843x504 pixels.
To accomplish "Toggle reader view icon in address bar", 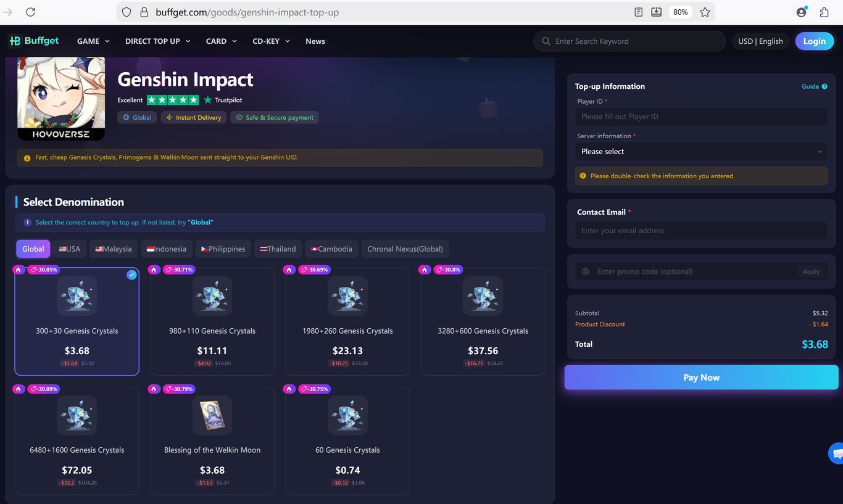I will point(639,12).
